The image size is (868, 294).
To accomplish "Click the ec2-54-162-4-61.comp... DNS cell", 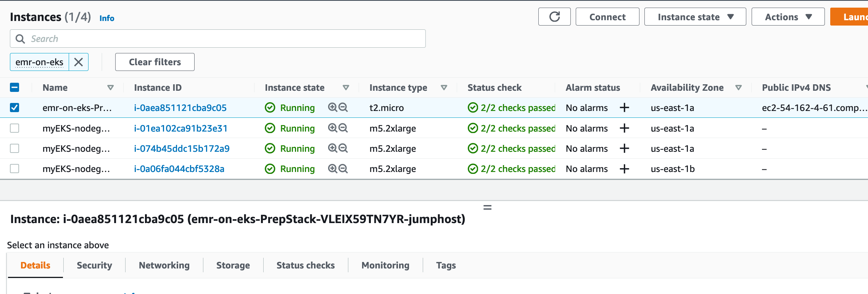I will 815,108.
